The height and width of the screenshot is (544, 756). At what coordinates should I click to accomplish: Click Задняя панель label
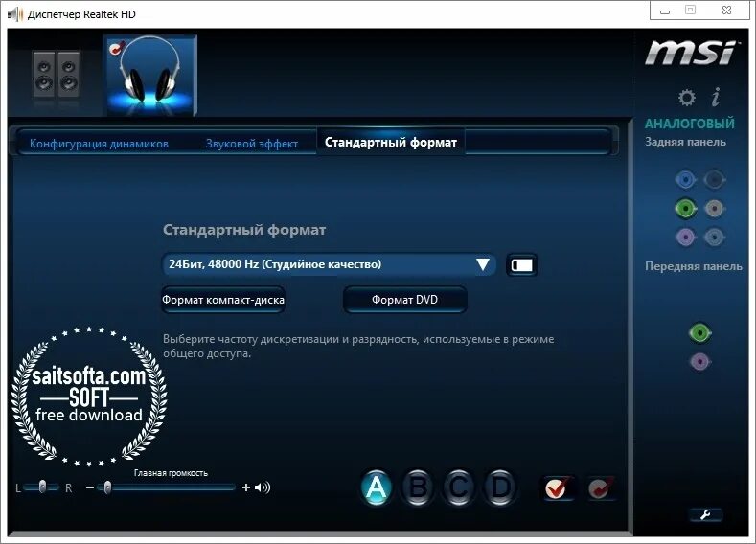tap(685, 142)
